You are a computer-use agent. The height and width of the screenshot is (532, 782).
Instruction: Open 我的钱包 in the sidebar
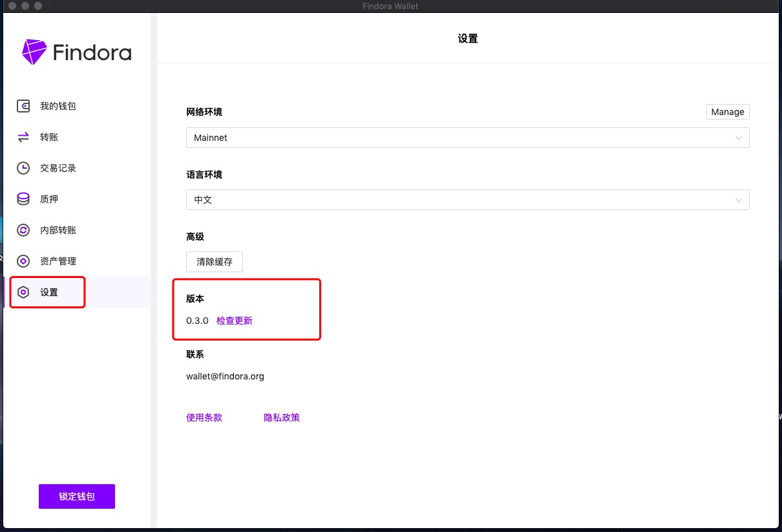pyautogui.click(x=77, y=106)
